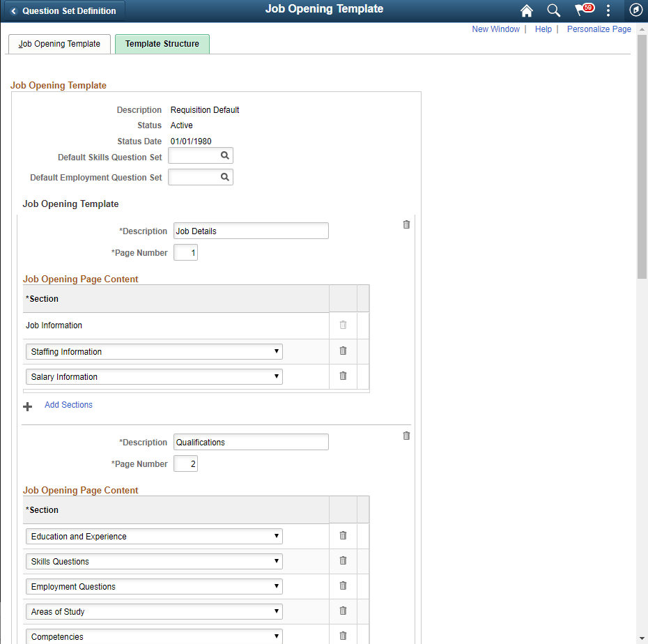This screenshot has height=644, width=648.
Task: Click the global Search magnifier icon
Action: coord(553,10)
